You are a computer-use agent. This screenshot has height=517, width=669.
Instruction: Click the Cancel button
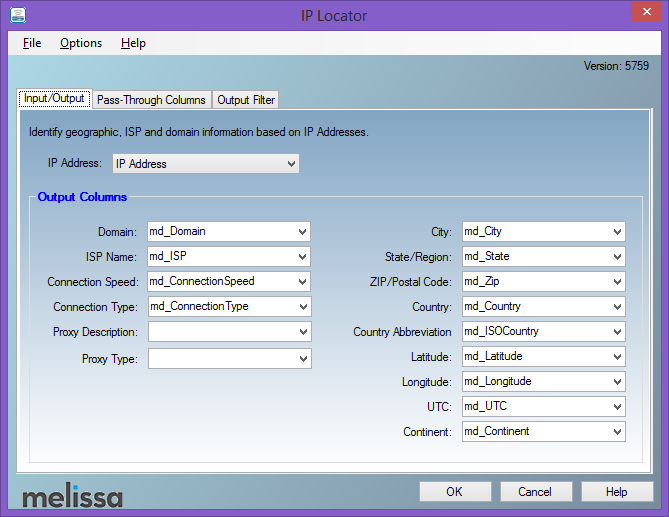click(535, 492)
